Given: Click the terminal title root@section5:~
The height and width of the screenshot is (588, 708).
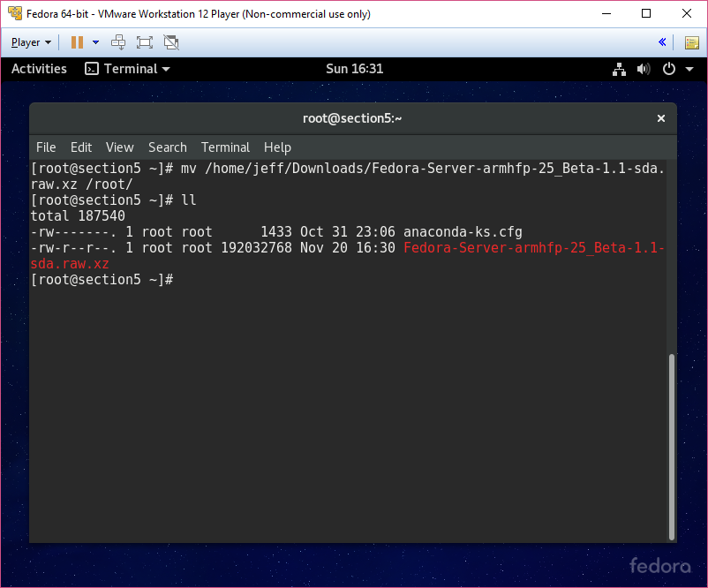Looking at the screenshot, I should click(352, 118).
